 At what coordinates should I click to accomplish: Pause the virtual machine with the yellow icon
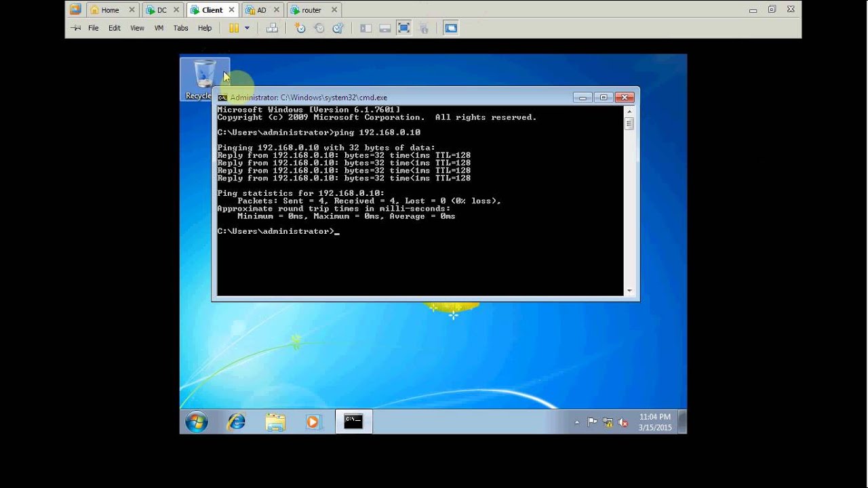[x=234, y=28]
